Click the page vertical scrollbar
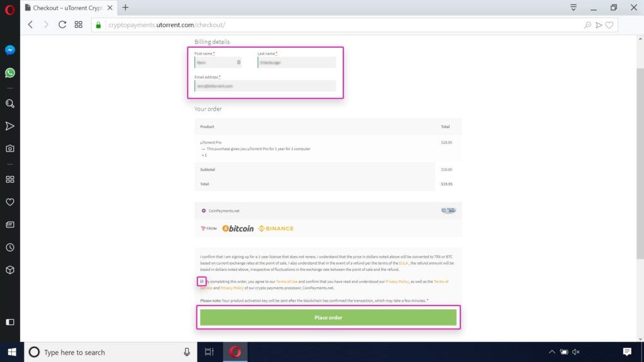The image size is (644, 362). click(x=640, y=164)
